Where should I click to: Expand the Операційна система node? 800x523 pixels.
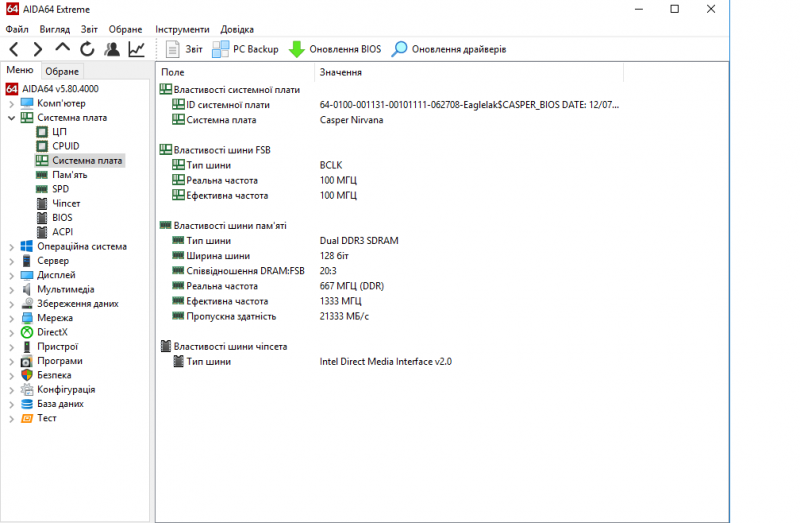(11, 246)
